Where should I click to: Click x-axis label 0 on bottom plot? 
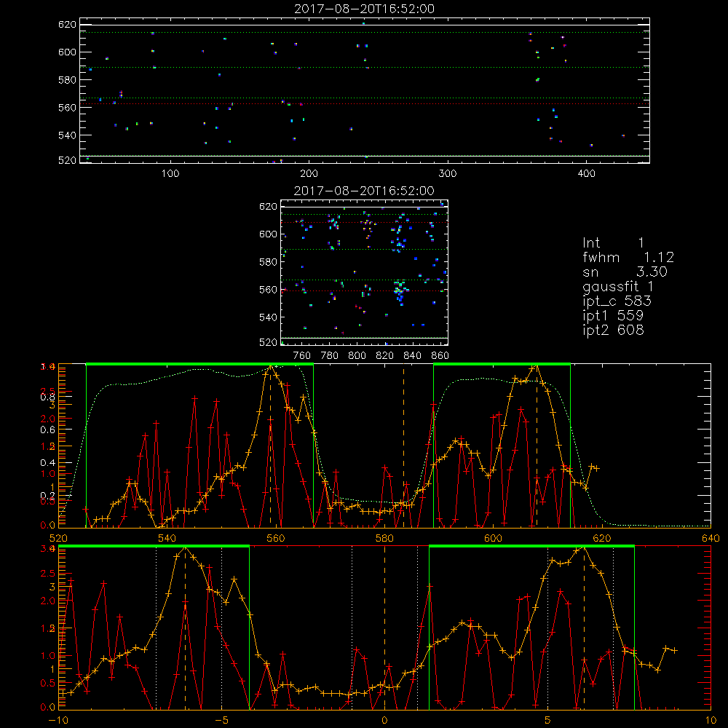(x=384, y=720)
